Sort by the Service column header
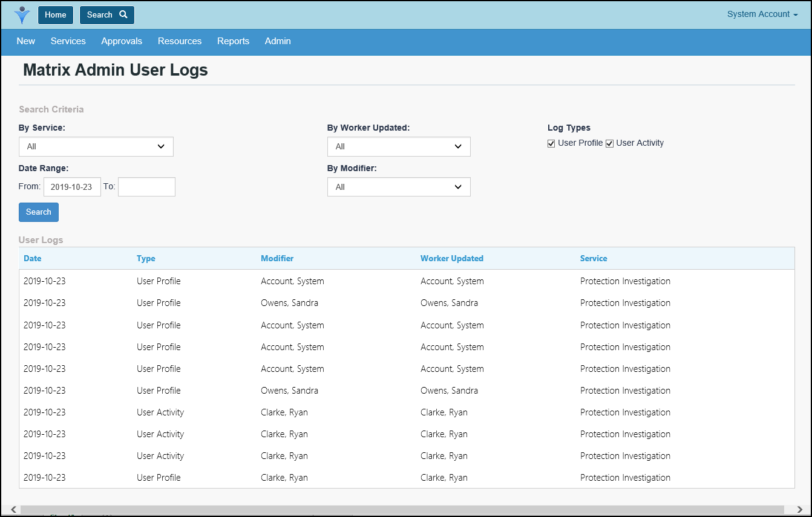Image resolution: width=812 pixels, height=517 pixels. coord(594,258)
